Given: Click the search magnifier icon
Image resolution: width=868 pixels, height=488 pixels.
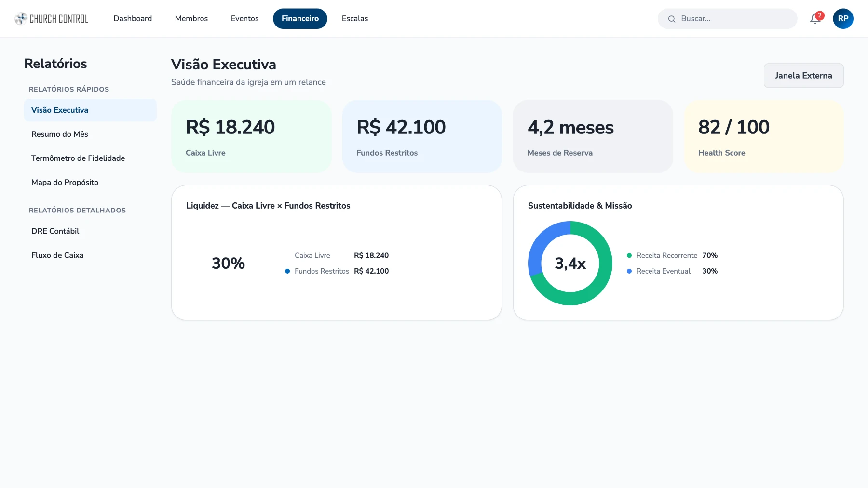Looking at the screenshot, I should click(672, 19).
